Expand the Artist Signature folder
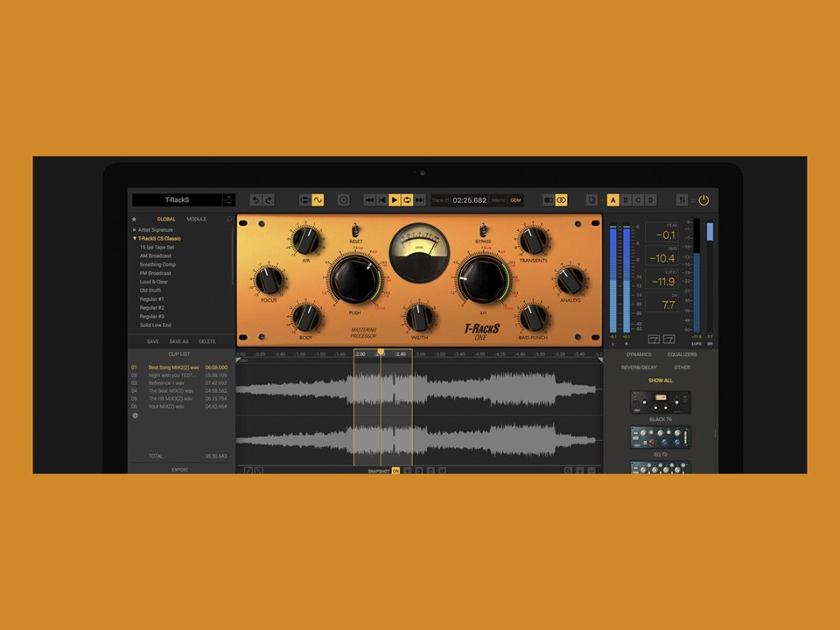 152,230
